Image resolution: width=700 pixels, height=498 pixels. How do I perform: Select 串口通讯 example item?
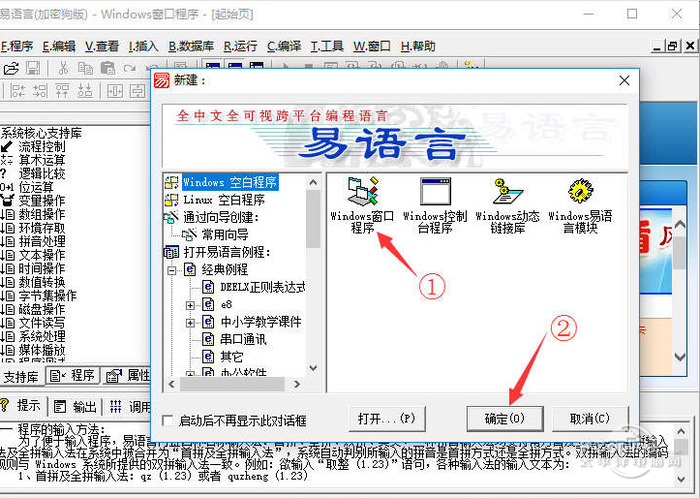[243, 340]
